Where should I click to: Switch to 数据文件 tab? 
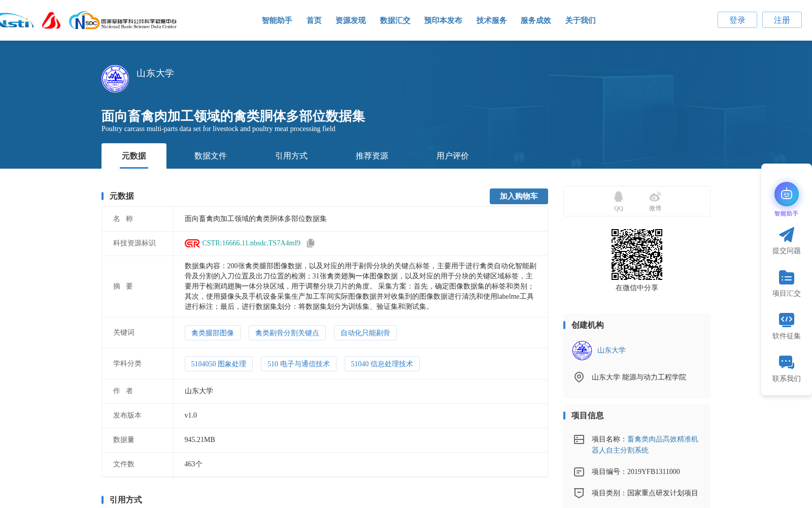coord(210,156)
